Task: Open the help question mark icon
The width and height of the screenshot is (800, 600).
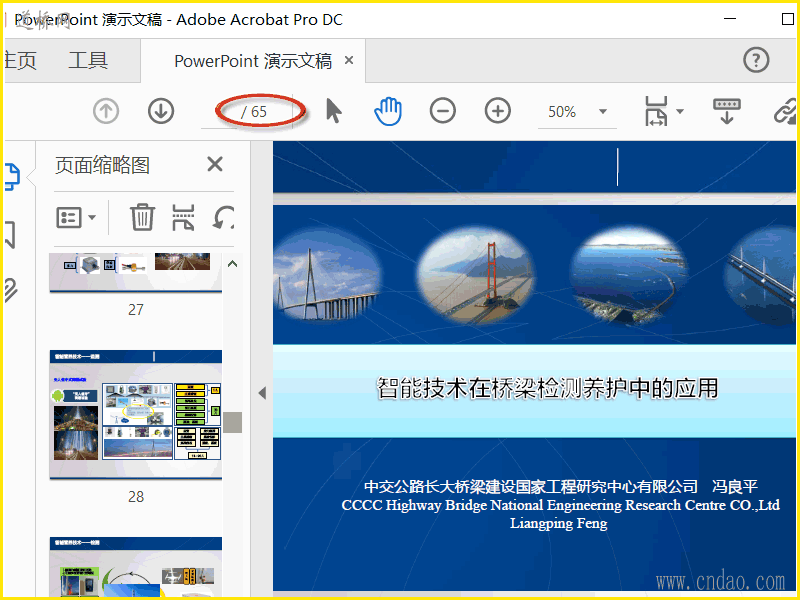Action: (x=756, y=60)
